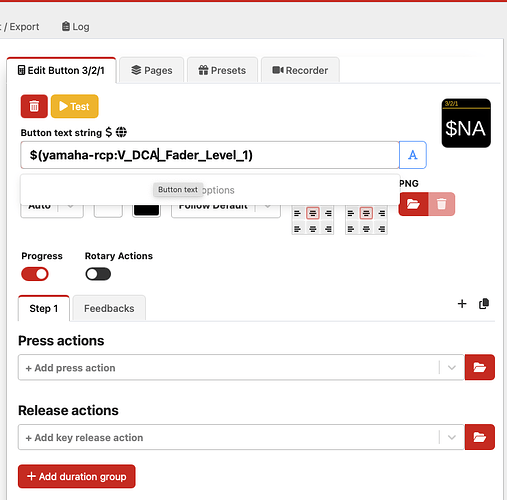Switch to the Presets tab

pos(222,70)
